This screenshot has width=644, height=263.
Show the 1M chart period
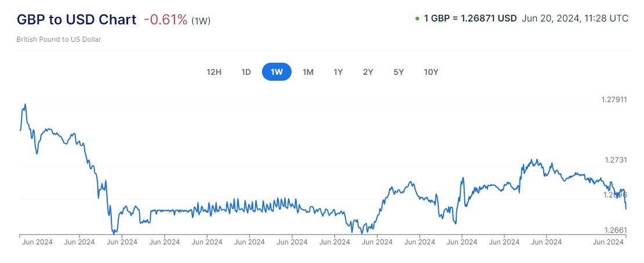308,72
